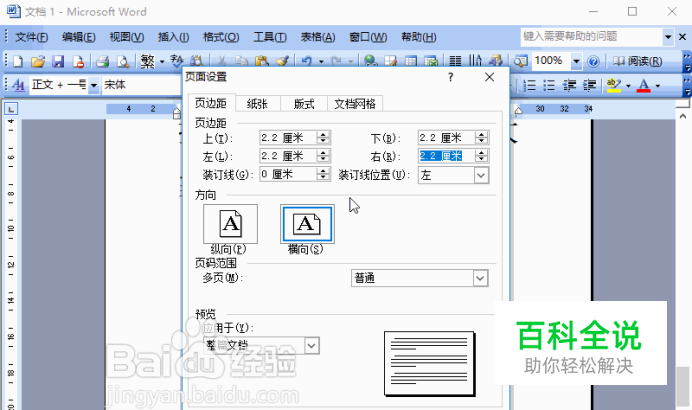Close the 页面设置 dialog

489,77
